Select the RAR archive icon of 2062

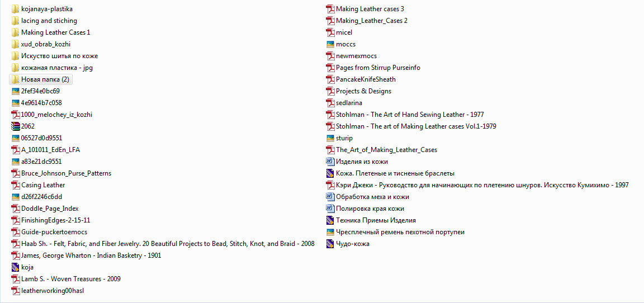[15, 126]
